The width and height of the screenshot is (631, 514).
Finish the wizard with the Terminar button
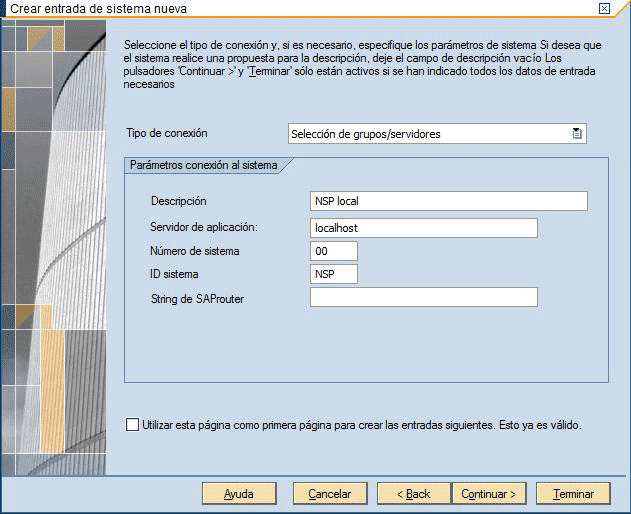[x=573, y=493]
